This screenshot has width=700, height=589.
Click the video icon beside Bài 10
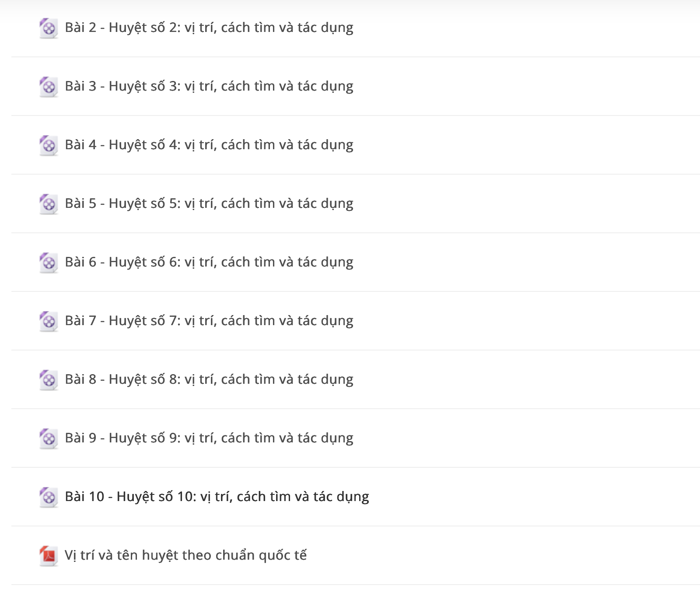point(49,498)
